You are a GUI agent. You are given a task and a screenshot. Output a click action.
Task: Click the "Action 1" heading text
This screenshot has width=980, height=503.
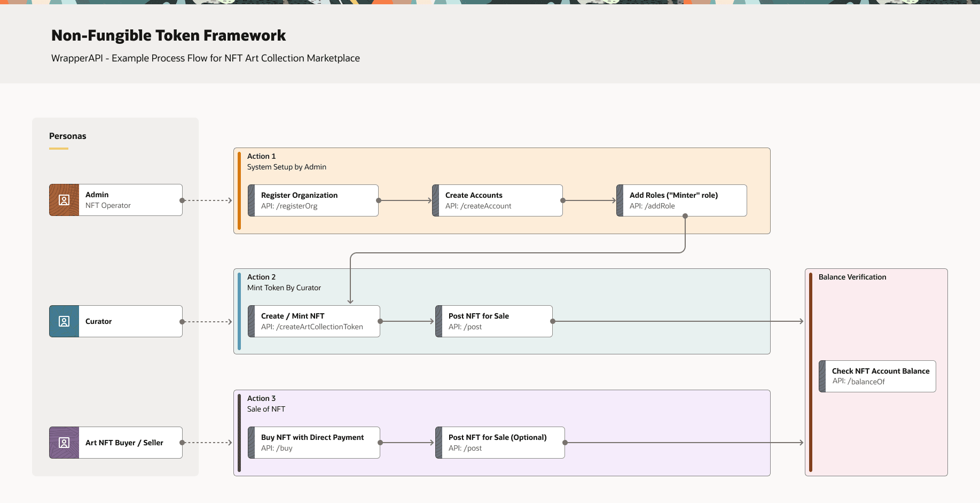[261, 156]
